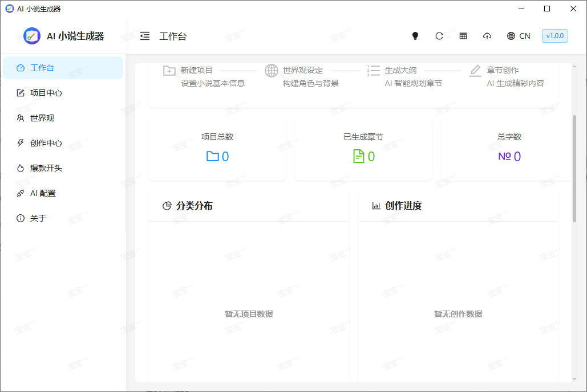Click the 章节创作 pencil step icon
The height and width of the screenshot is (392, 587).
[x=475, y=71]
